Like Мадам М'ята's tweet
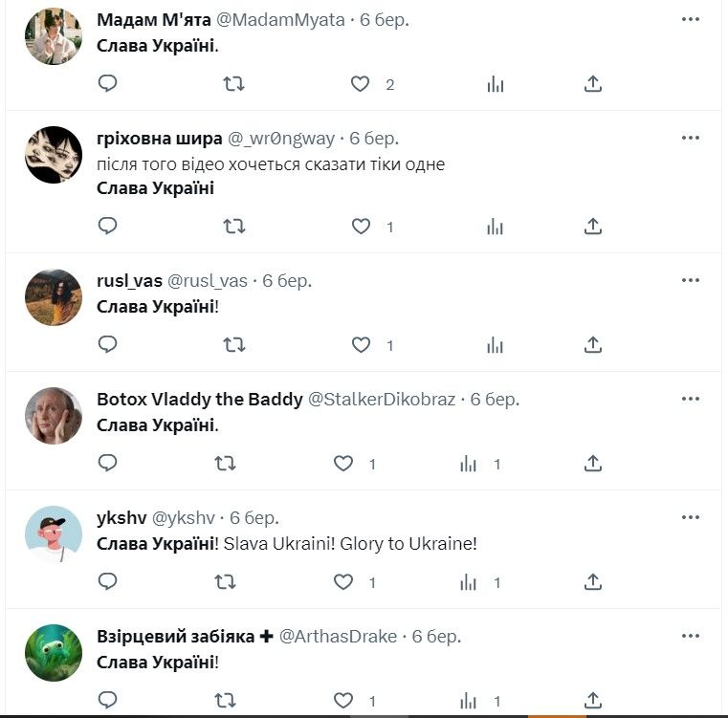 coord(361,84)
